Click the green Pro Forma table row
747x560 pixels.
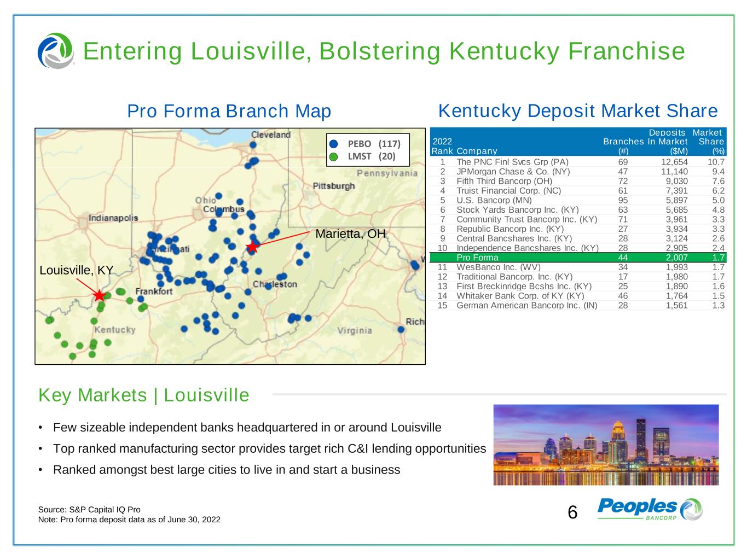(x=578, y=258)
